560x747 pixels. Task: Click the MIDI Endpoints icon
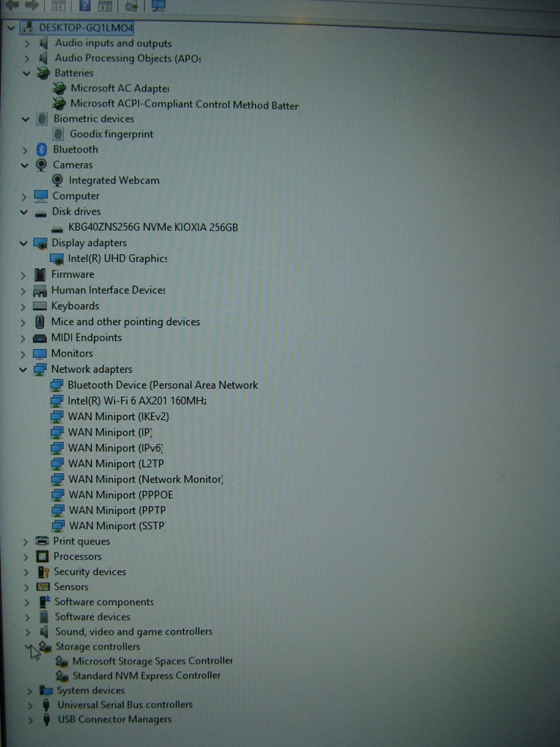40,338
